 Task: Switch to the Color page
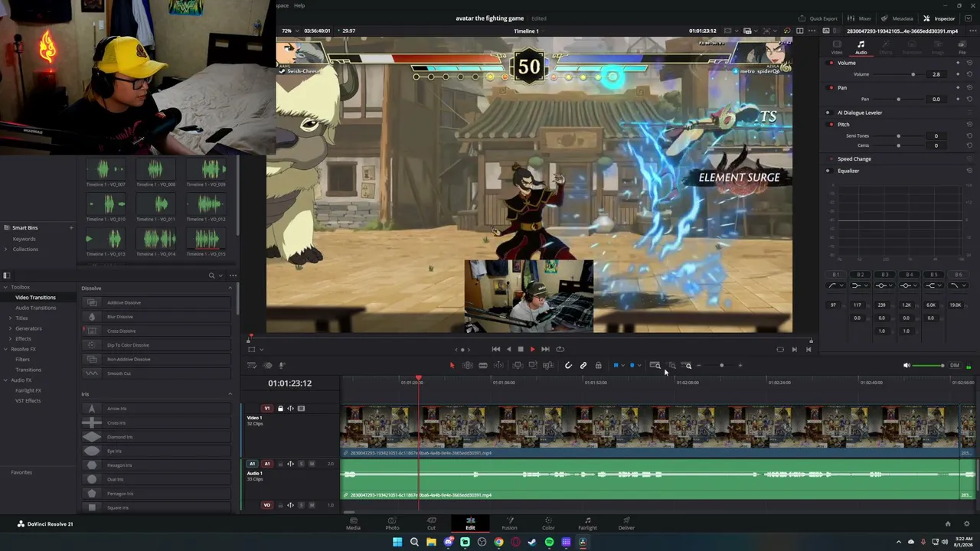coord(548,523)
